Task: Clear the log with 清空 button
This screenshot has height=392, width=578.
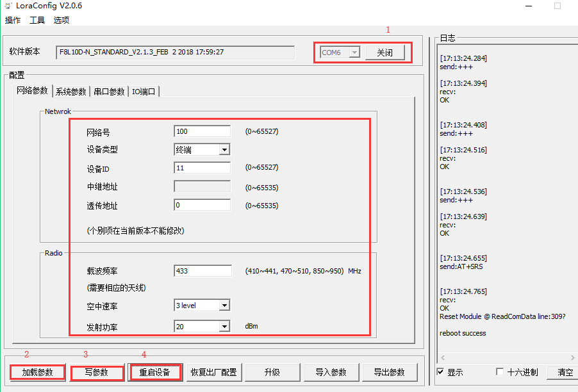Action: pyautogui.click(x=565, y=372)
